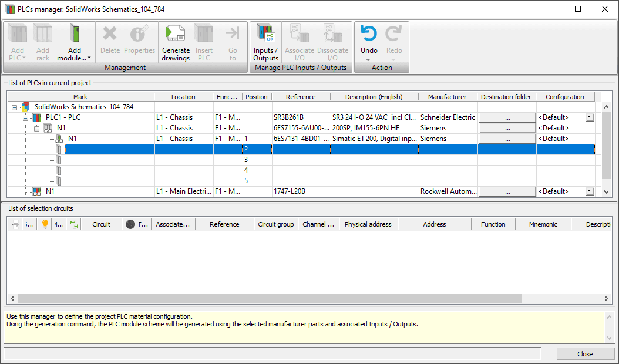Click the Description (English) column header
The width and height of the screenshot is (619, 364).
tap(374, 97)
